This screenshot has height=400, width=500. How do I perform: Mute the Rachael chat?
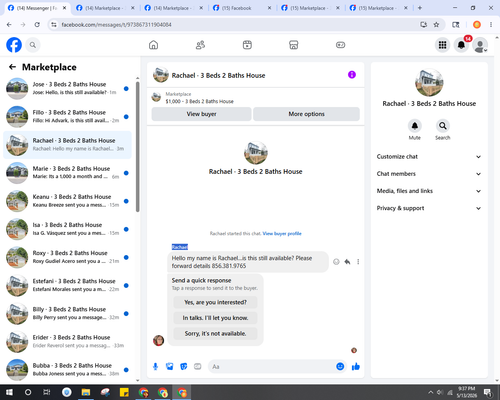[x=415, y=126]
